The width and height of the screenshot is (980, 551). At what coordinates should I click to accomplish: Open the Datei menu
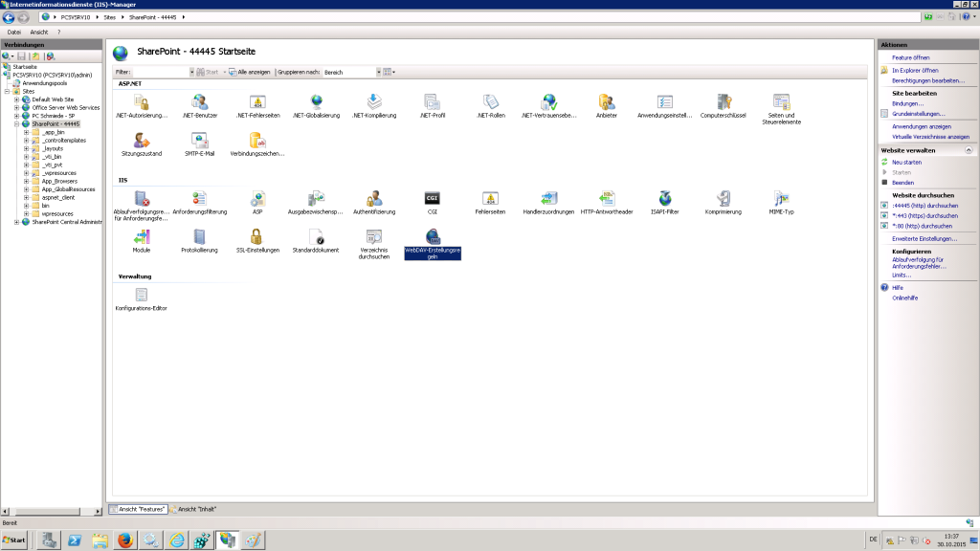tap(13, 32)
